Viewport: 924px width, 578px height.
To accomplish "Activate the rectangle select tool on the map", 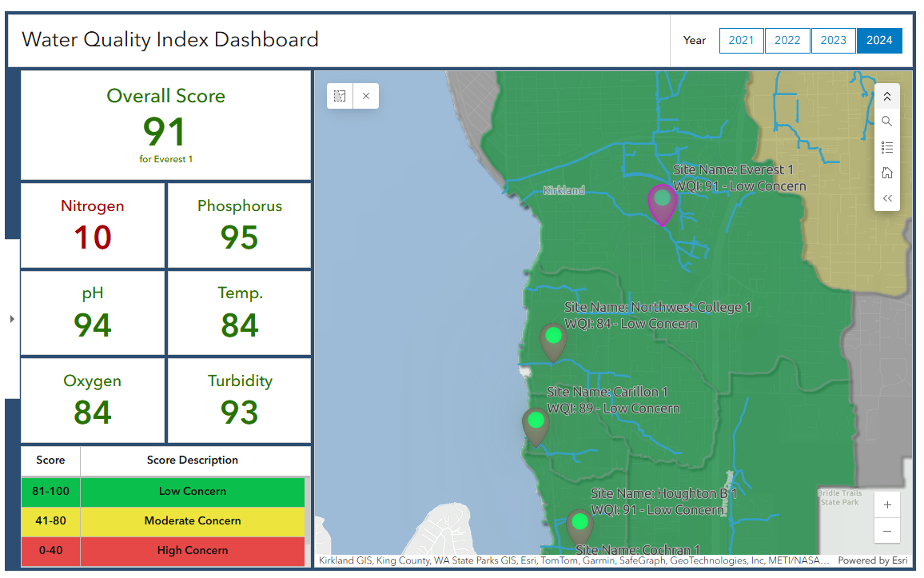I will [340, 96].
